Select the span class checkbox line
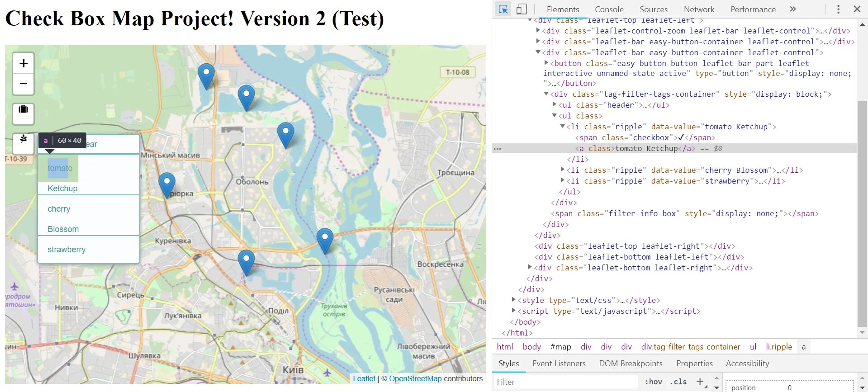Image resolution: width=868 pixels, height=392 pixels. 645,137
